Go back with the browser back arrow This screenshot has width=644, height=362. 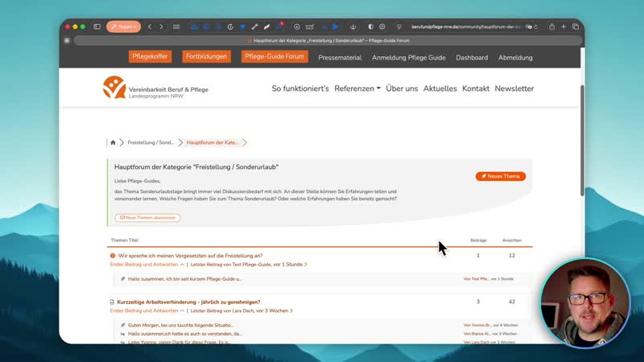tap(150, 27)
